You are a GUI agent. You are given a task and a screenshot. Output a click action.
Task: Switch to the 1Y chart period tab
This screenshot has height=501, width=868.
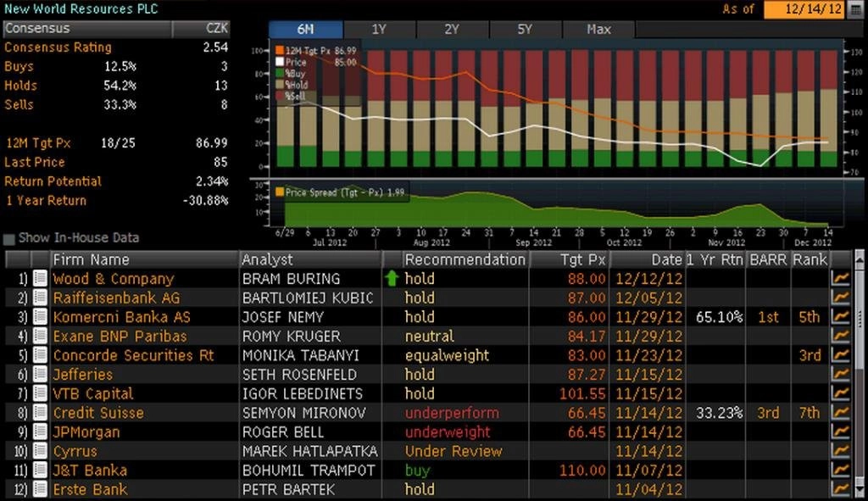[379, 30]
